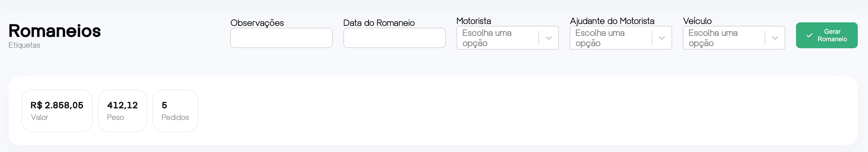
Task: Click the Observações field label
Action: 257,23
